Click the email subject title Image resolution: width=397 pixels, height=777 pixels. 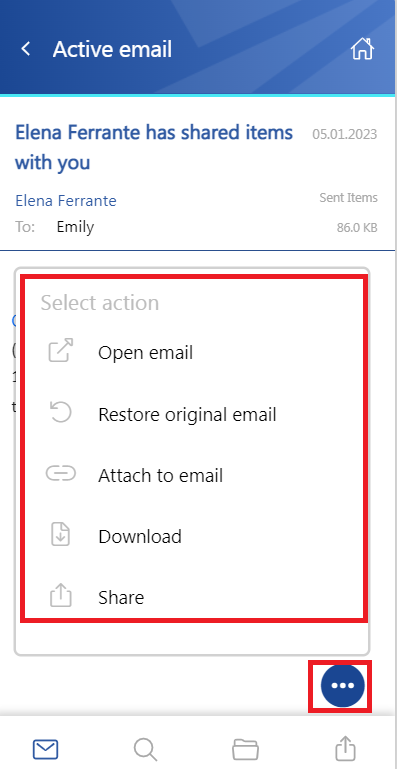(154, 147)
